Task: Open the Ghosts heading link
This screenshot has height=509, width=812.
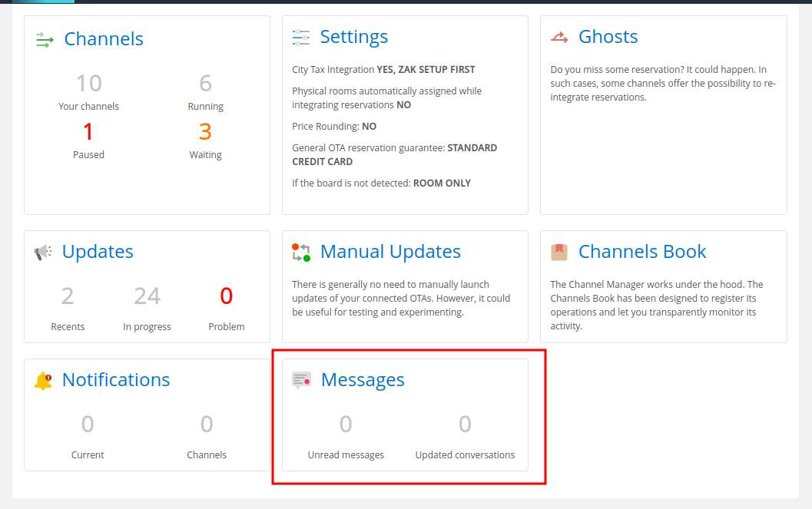Action: coord(608,37)
